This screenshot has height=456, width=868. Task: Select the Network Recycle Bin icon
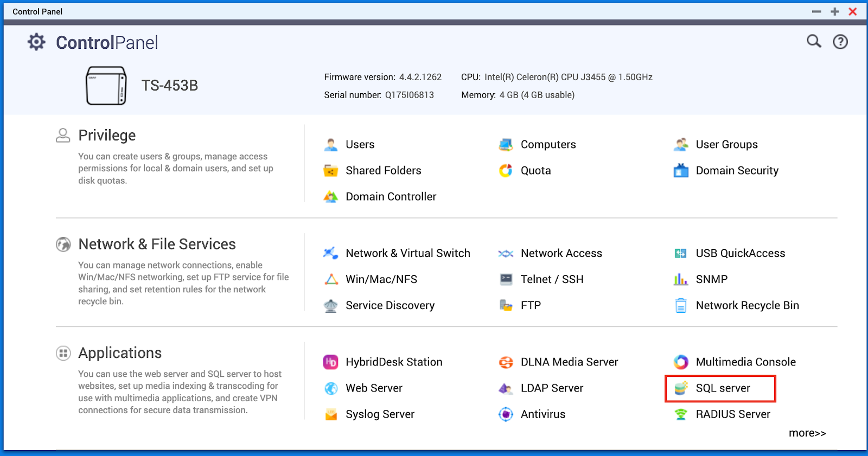point(681,306)
